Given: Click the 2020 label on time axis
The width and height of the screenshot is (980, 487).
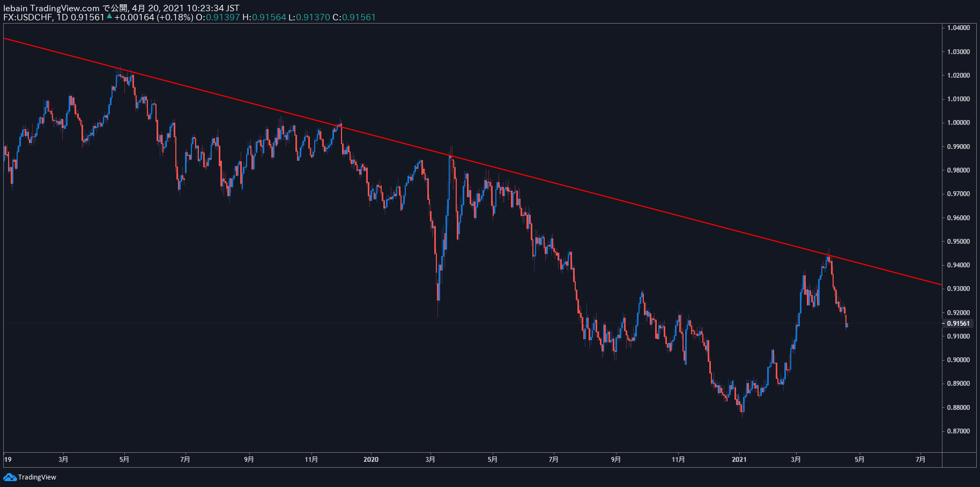Looking at the screenshot, I should pos(371,460).
